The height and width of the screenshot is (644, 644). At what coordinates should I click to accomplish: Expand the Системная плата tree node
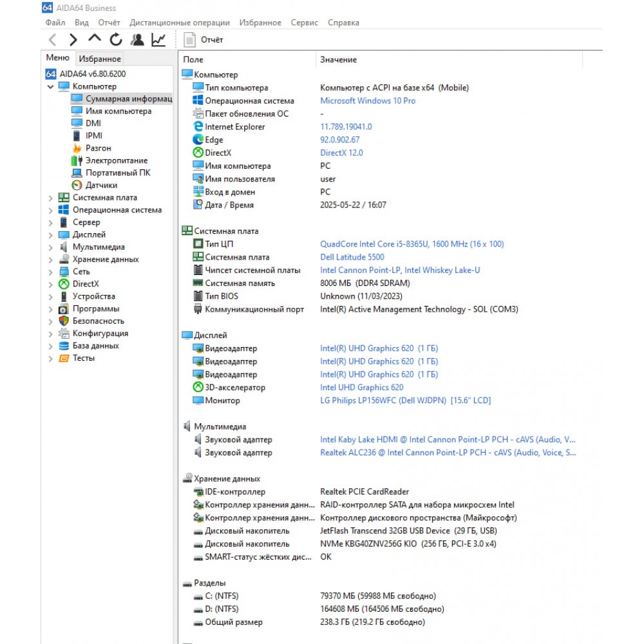pos(50,198)
